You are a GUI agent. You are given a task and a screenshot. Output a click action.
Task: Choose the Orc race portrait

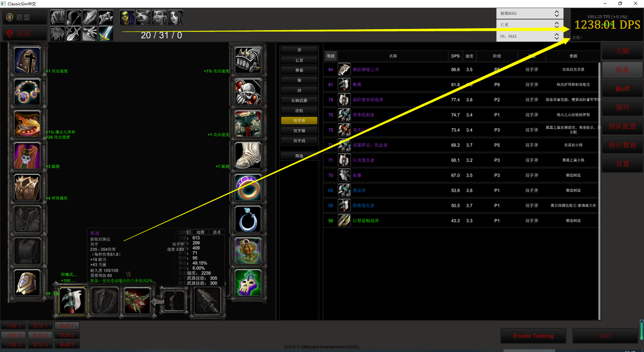128,18
